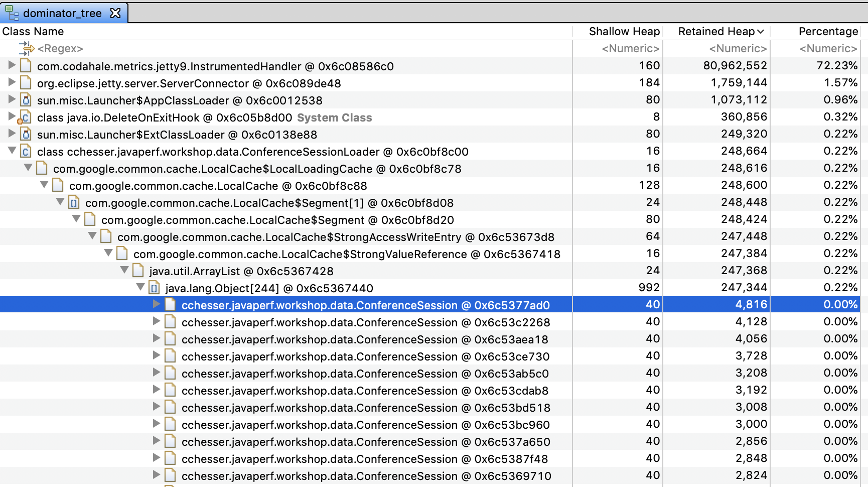Click the 72.23% percentage value
The height and width of the screenshot is (487, 868).
[837, 66]
